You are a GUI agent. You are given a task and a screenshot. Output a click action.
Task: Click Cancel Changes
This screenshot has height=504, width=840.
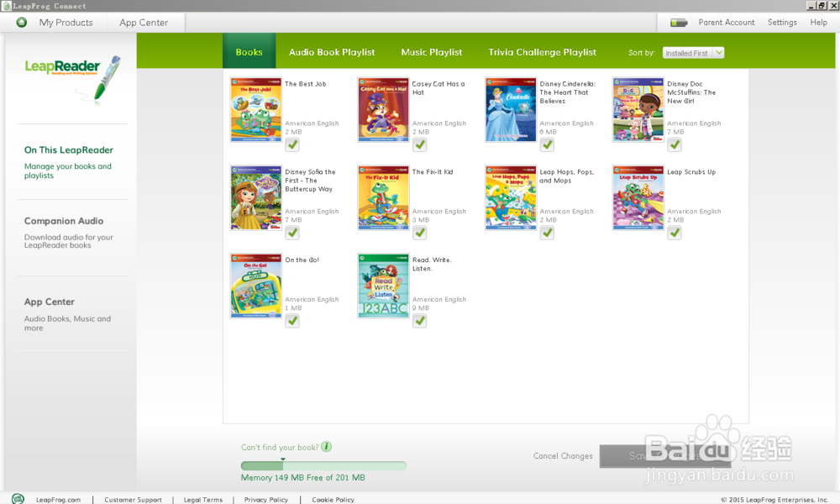tap(563, 456)
